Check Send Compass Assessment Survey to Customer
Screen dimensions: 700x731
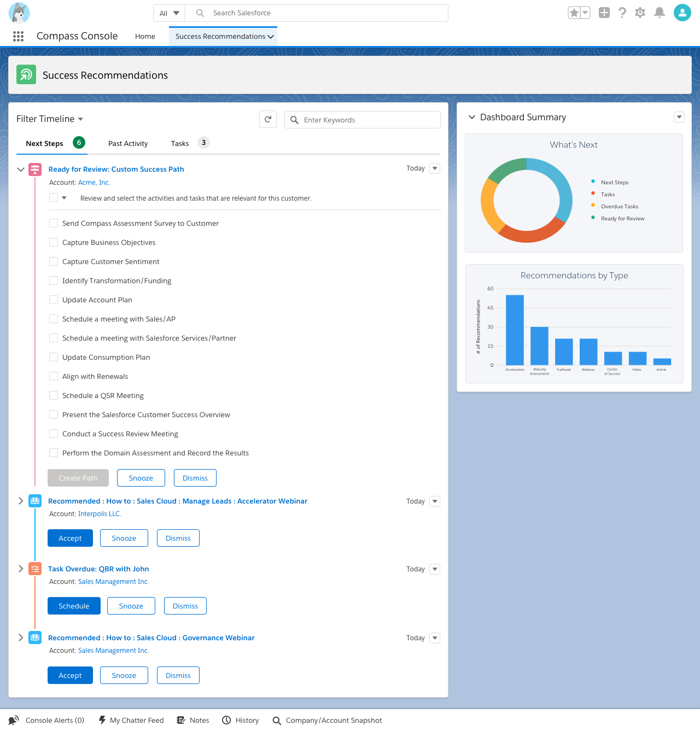pyautogui.click(x=54, y=223)
